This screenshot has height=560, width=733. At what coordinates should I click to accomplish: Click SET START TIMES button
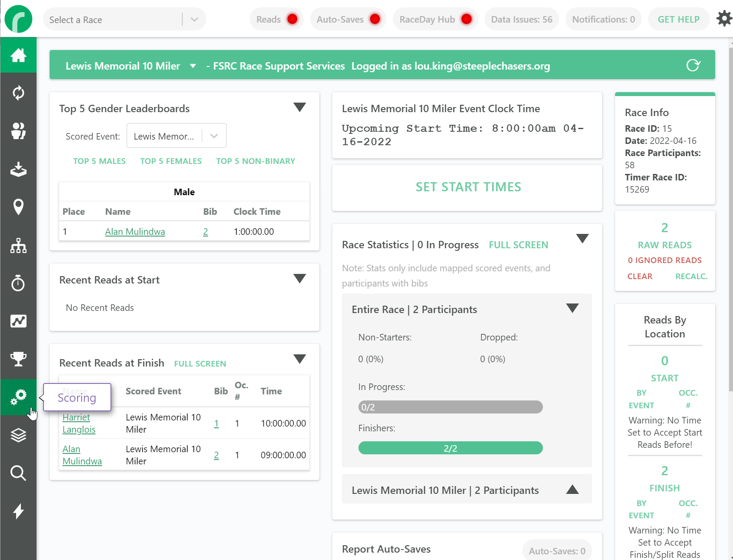tap(468, 187)
